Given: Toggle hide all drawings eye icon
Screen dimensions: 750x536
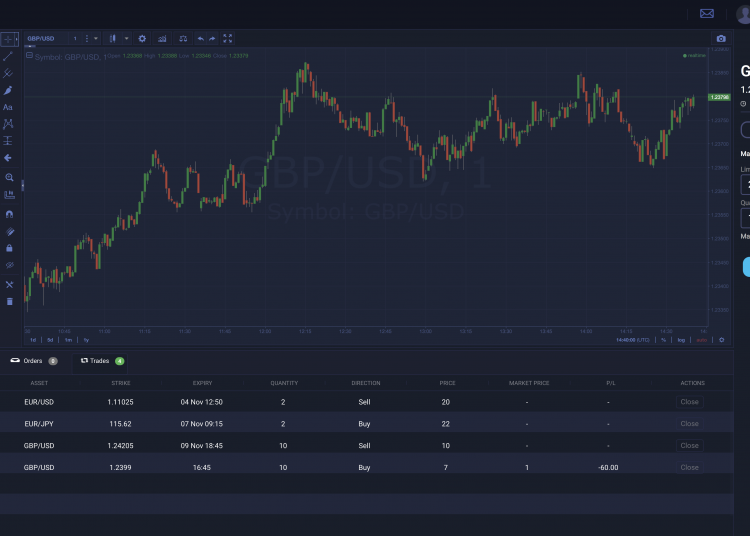Looking at the screenshot, I should [x=9, y=265].
